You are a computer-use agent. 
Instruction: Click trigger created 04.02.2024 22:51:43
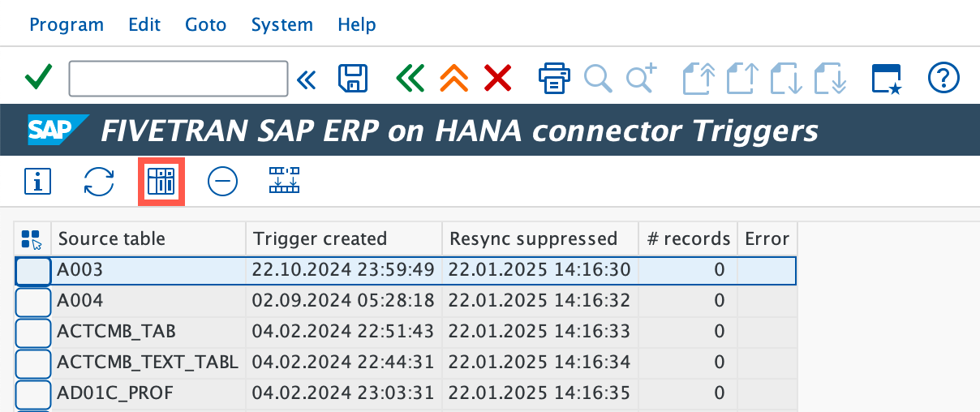point(344,332)
